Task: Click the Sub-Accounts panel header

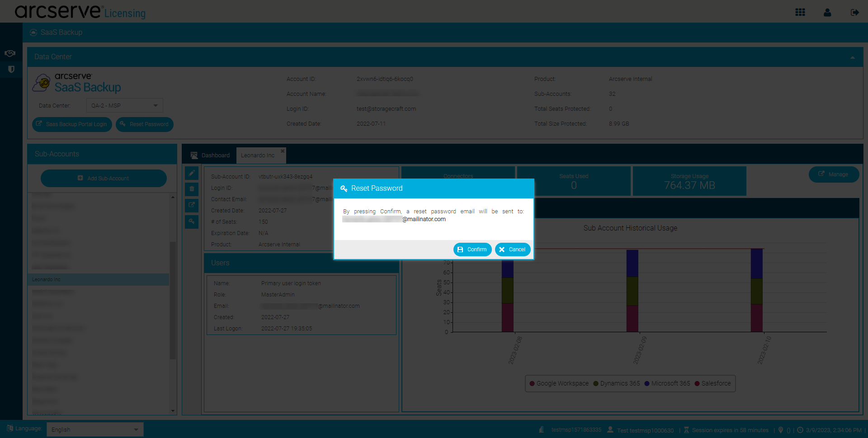Action: [102, 154]
